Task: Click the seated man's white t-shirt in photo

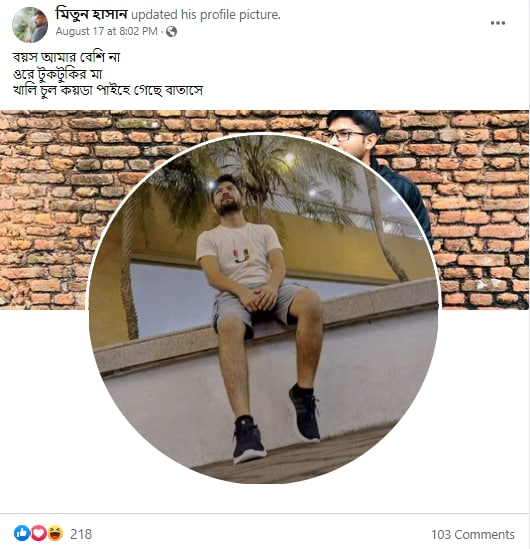Action: (239, 253)
